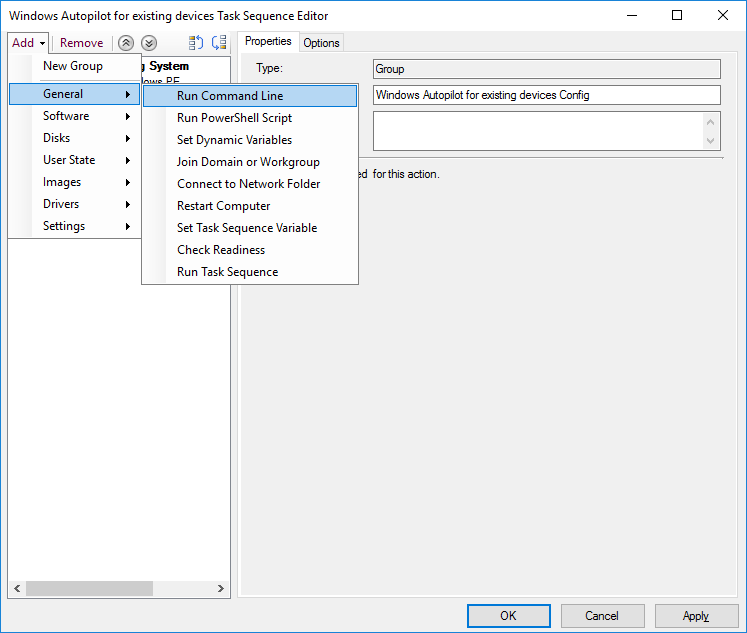
Task: Click description box scroll up arrow
Action: tap(710, 122)
